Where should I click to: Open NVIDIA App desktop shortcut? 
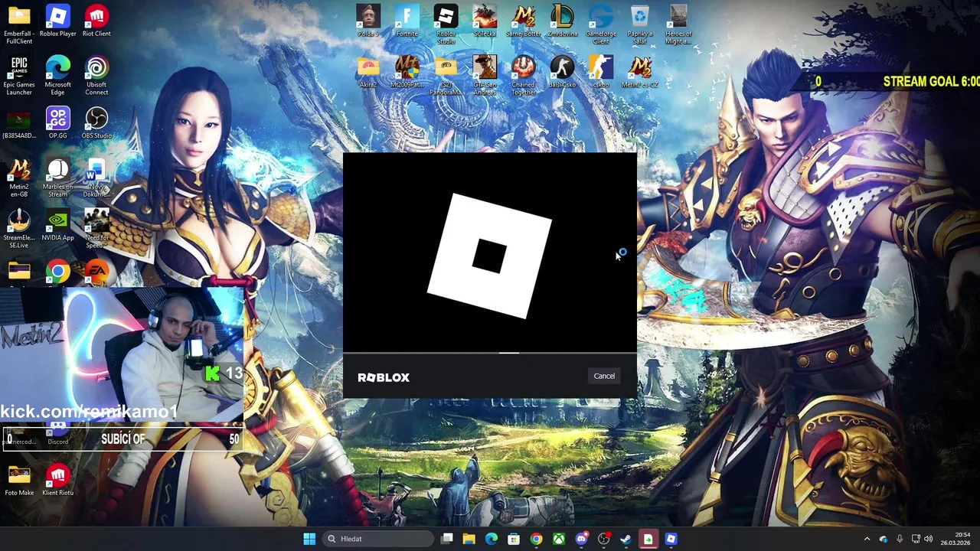(x=57, y=226)
